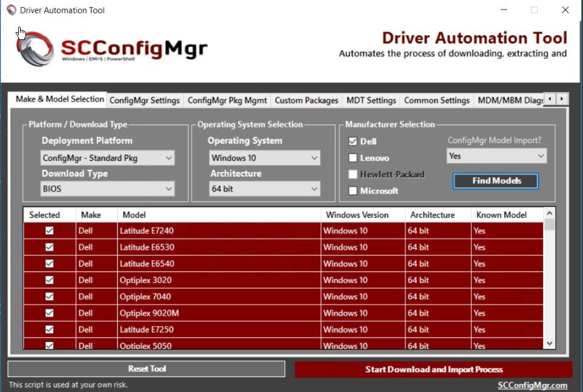
Task: Click Windows 10 cell in Latitude E7240 row
Action: (x=363, y=230)
